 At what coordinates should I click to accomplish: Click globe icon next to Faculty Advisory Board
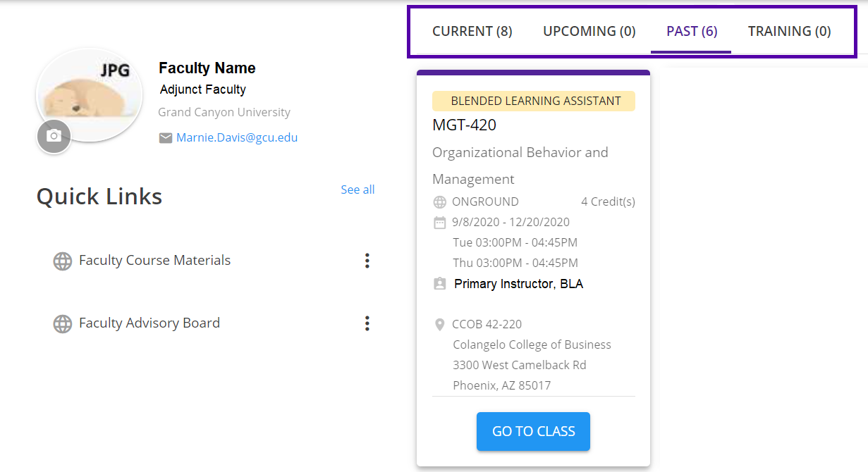point(63,324)
